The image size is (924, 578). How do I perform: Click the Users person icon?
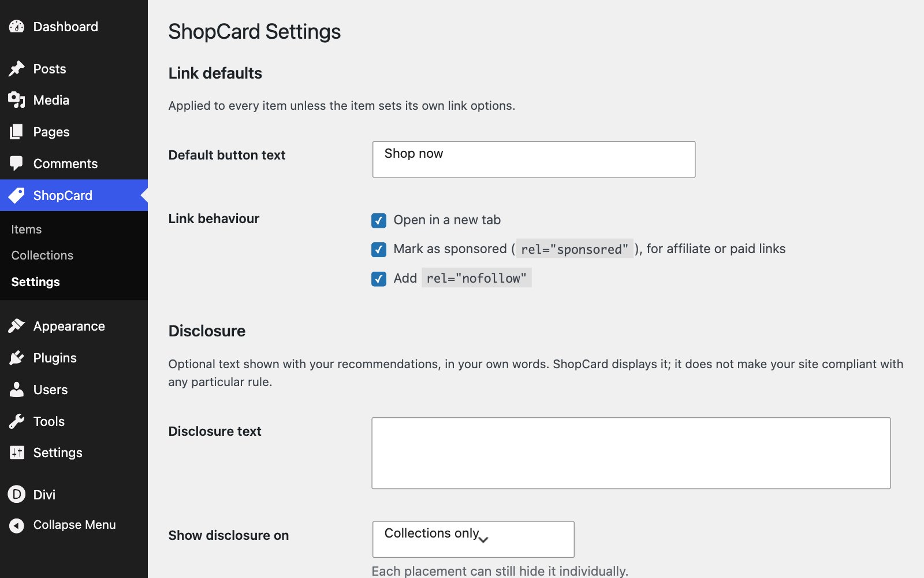click(x=17, y=390)
